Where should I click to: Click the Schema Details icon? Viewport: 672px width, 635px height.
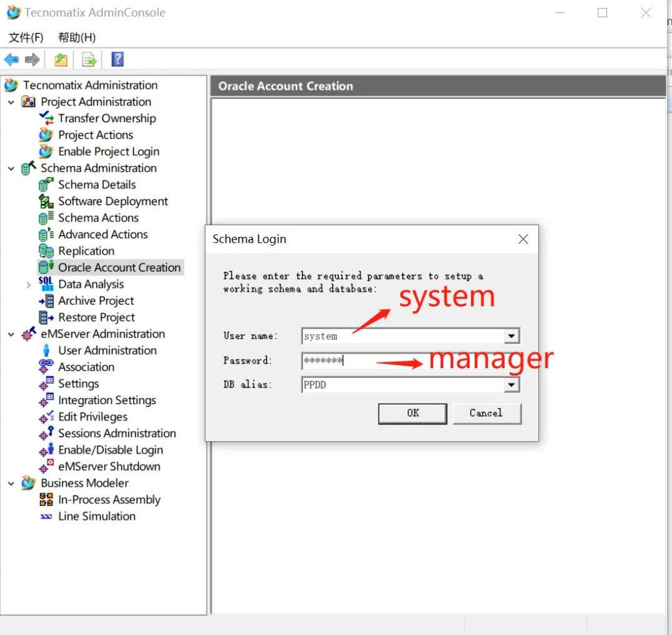click(x=46, y=184)
